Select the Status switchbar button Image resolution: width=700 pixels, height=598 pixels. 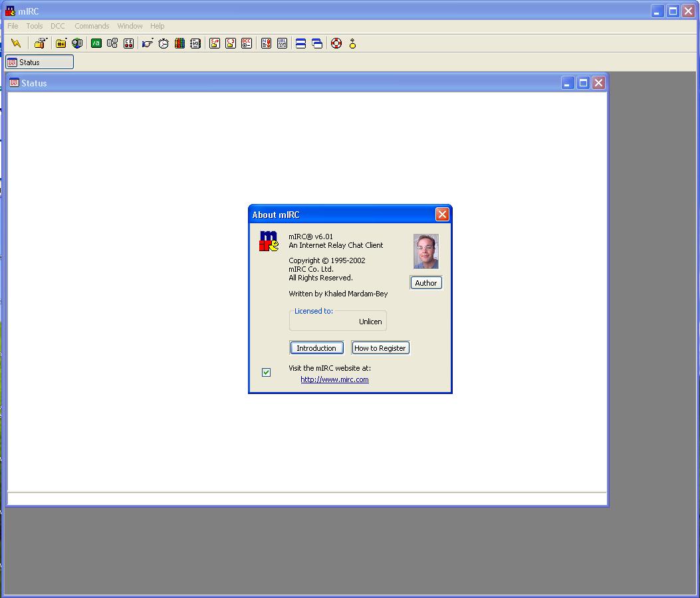coord(39,62)
